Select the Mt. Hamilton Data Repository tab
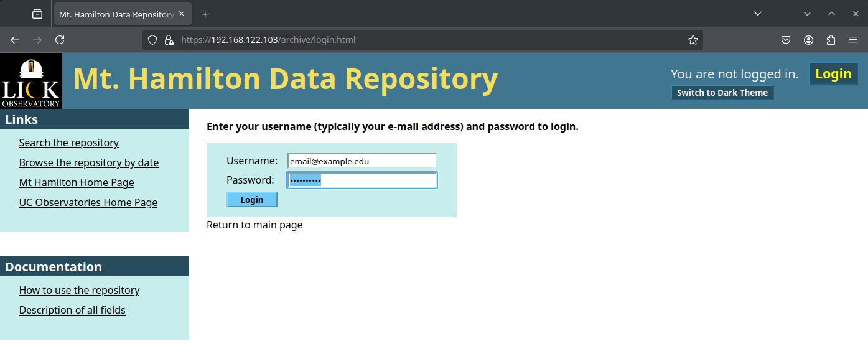The height and width of the screenshot is (351, 868). [x=123, y=14]
